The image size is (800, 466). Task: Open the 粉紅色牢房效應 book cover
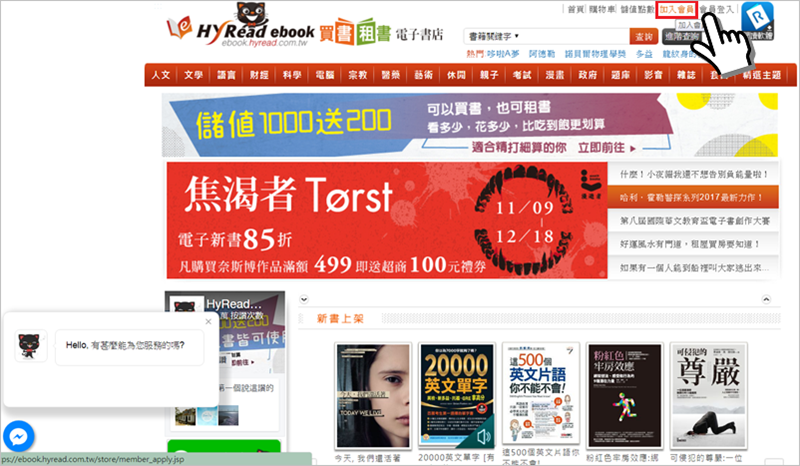pyautogui.click(x=627, y=393)
